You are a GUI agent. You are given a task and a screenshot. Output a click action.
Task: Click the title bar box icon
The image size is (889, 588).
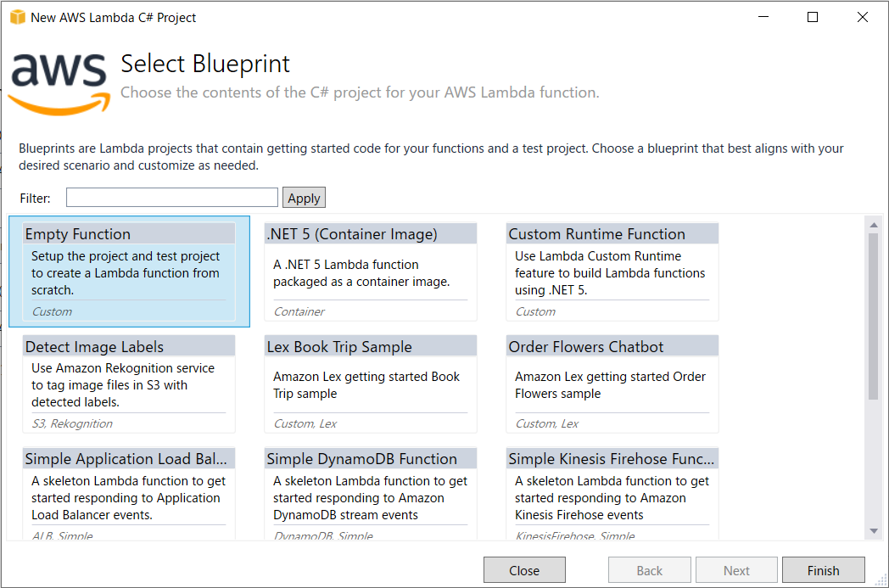[x=18, y=18]
